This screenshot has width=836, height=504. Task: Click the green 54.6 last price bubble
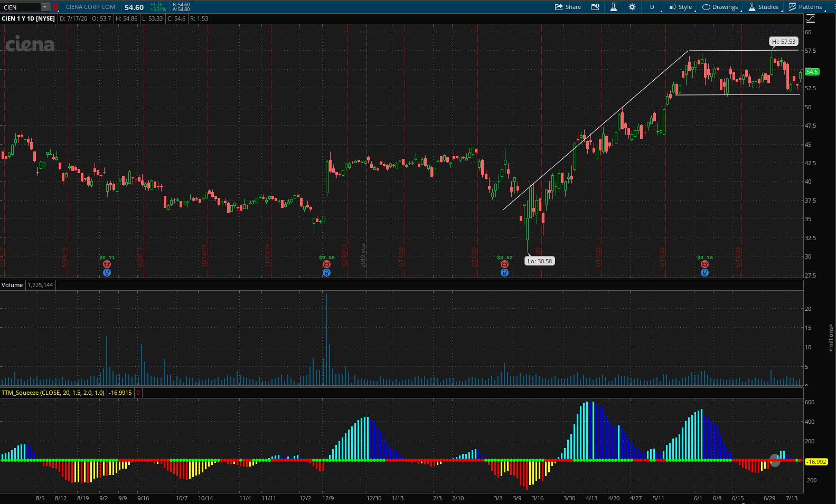click(812, 72)
